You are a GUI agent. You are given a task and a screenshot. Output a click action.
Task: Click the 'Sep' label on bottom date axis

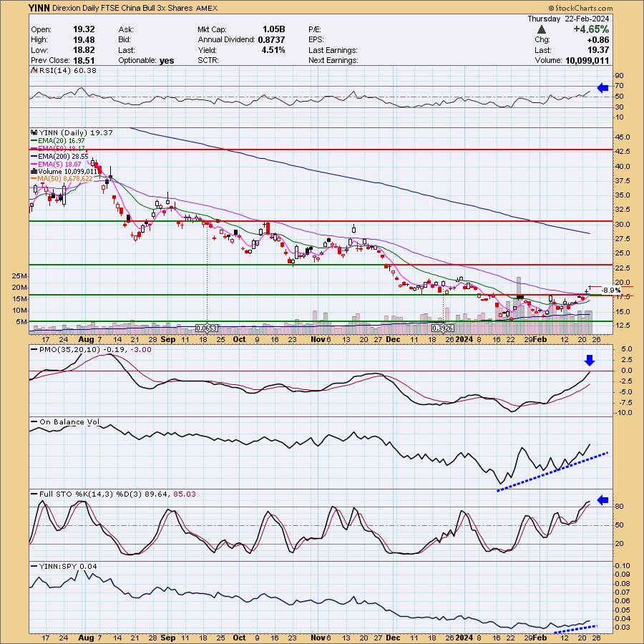click(168, 638)
